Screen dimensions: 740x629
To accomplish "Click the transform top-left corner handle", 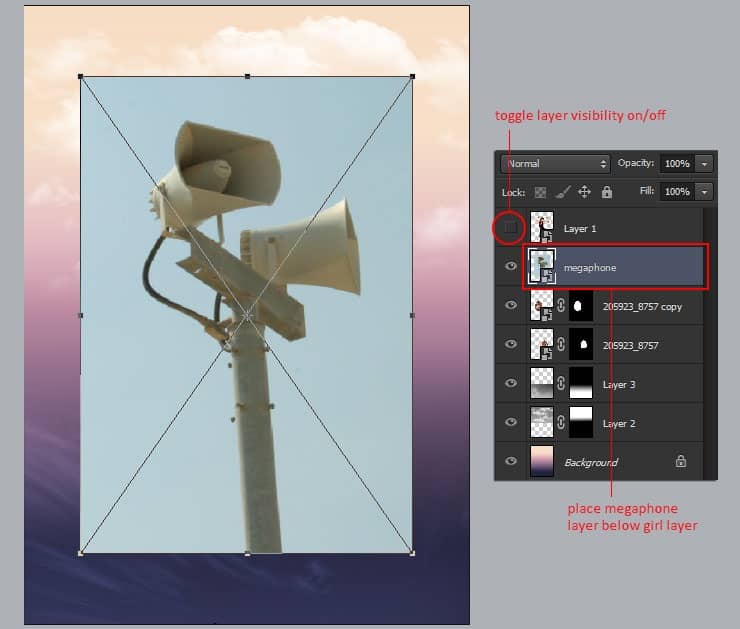I will click(x=80, y=76).
